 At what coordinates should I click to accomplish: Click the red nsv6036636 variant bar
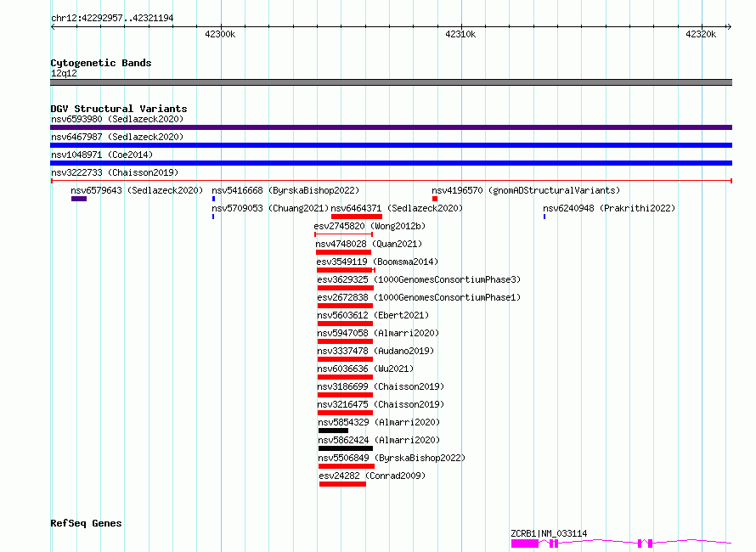(x=345, y=377)
